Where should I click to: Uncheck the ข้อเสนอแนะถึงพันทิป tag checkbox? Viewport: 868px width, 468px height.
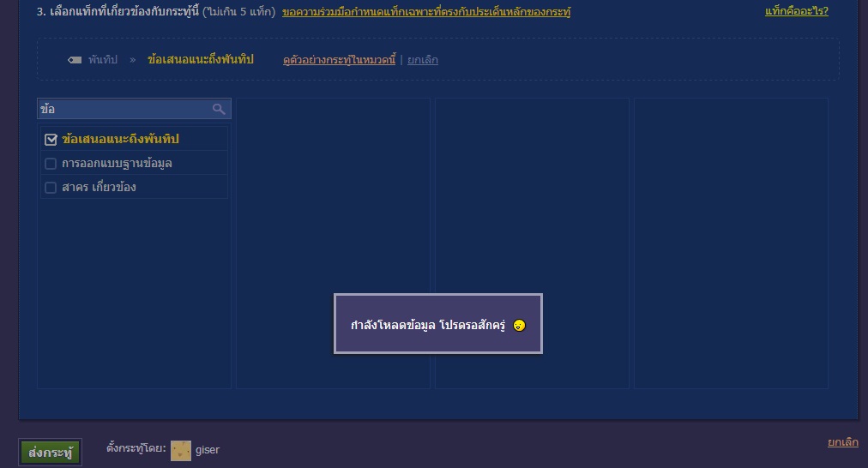tap(51, 140)
